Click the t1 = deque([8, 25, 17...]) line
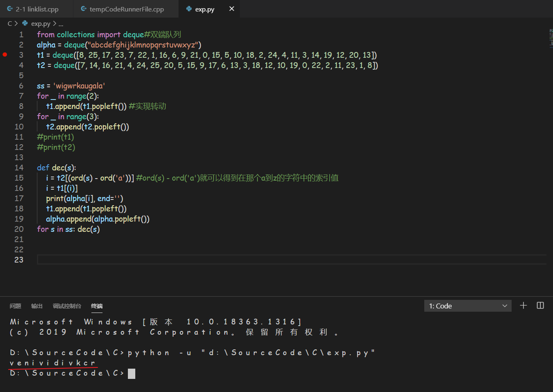This screenshot has width=553, height=392. pyautogui.click(x=207, y=55)
